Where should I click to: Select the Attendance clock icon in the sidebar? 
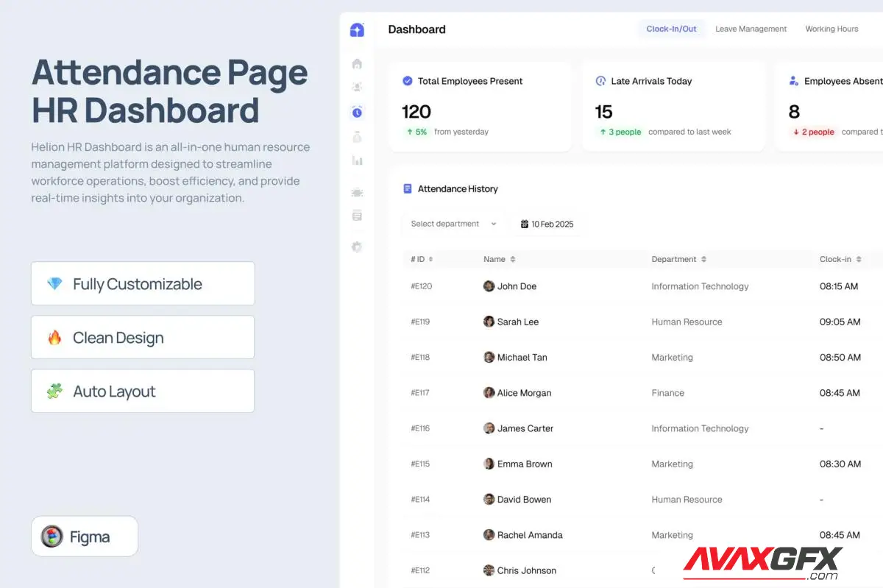click(x=357, y=112)
